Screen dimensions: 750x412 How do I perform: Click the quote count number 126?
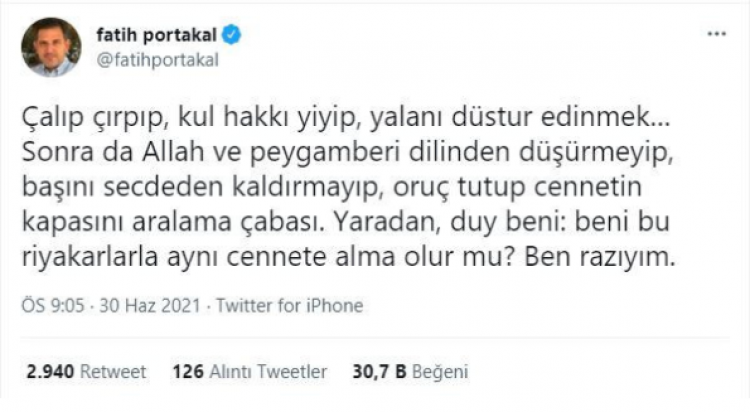(187, 372)
